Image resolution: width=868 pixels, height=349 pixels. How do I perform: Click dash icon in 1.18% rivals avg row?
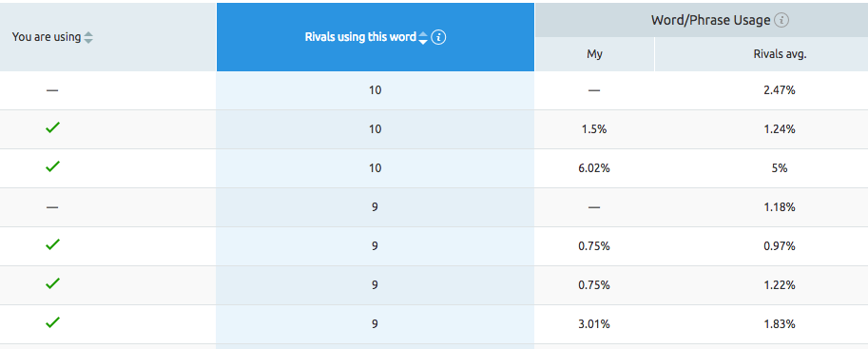[x=52, y=207]
